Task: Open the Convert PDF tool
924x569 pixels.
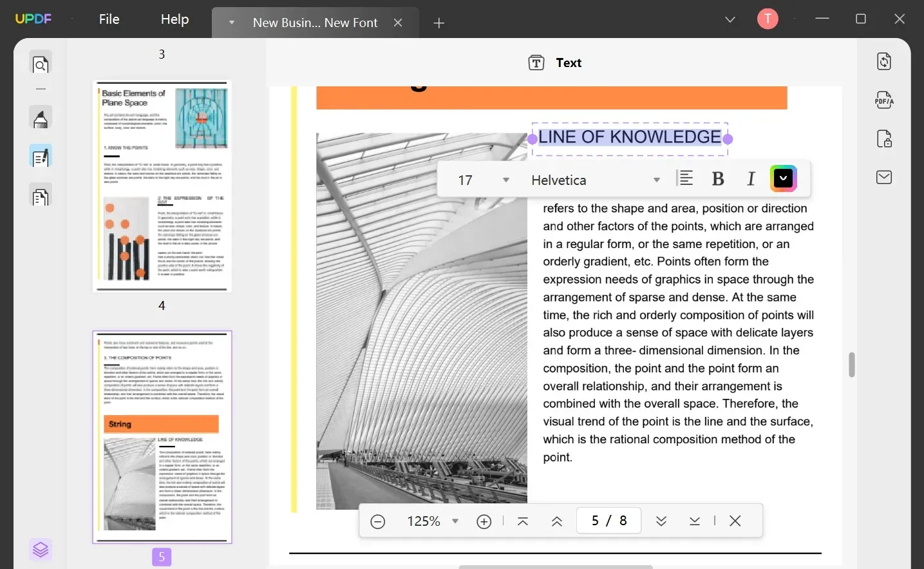Action: click(x=884, y=61)
